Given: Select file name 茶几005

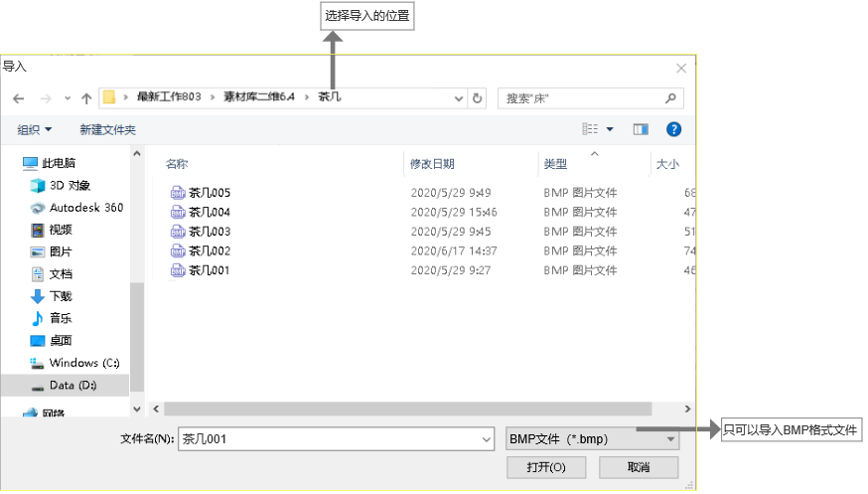Looking at the screenshot, I should pos(210,193).
